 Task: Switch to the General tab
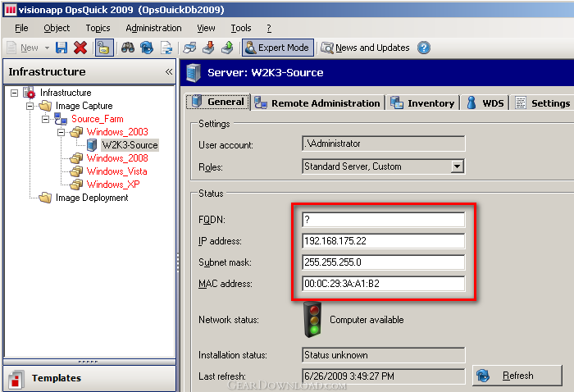[x=218, y=102]
